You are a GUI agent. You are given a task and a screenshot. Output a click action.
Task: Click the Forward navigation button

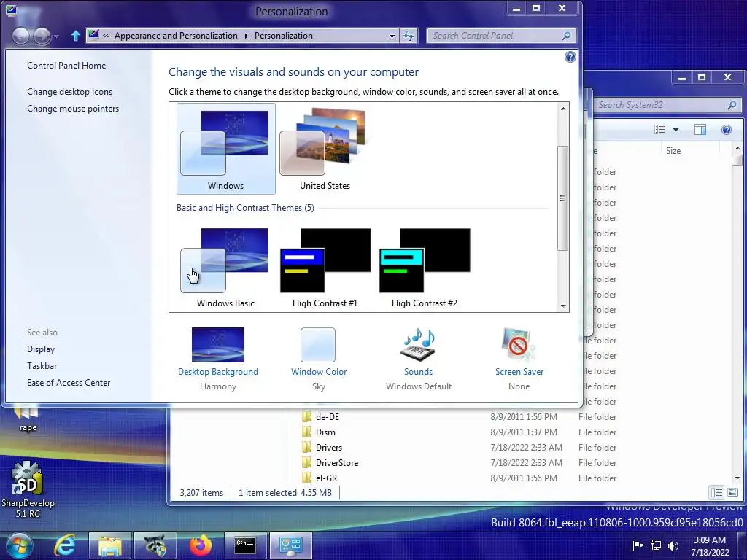coord(42,36)
